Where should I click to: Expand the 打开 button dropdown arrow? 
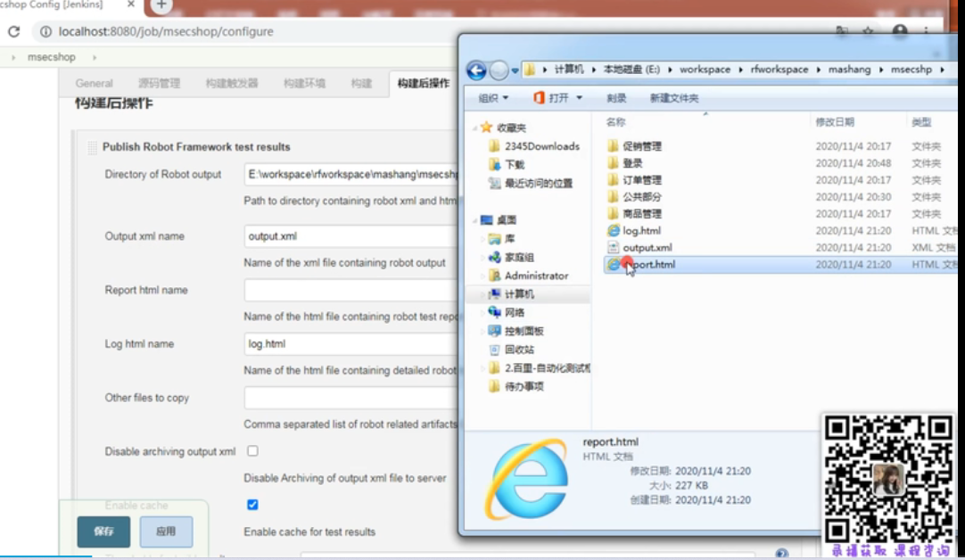[x=579, y=98]
